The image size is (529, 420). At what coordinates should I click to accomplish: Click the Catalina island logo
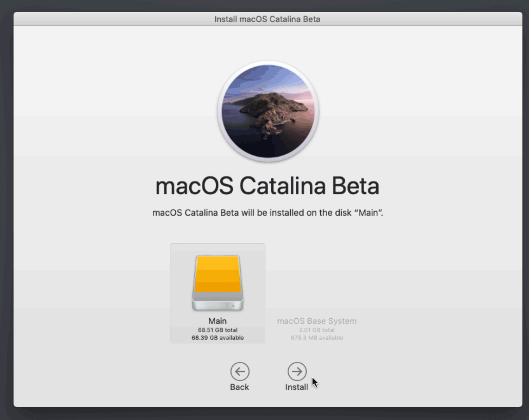(268, 111)
